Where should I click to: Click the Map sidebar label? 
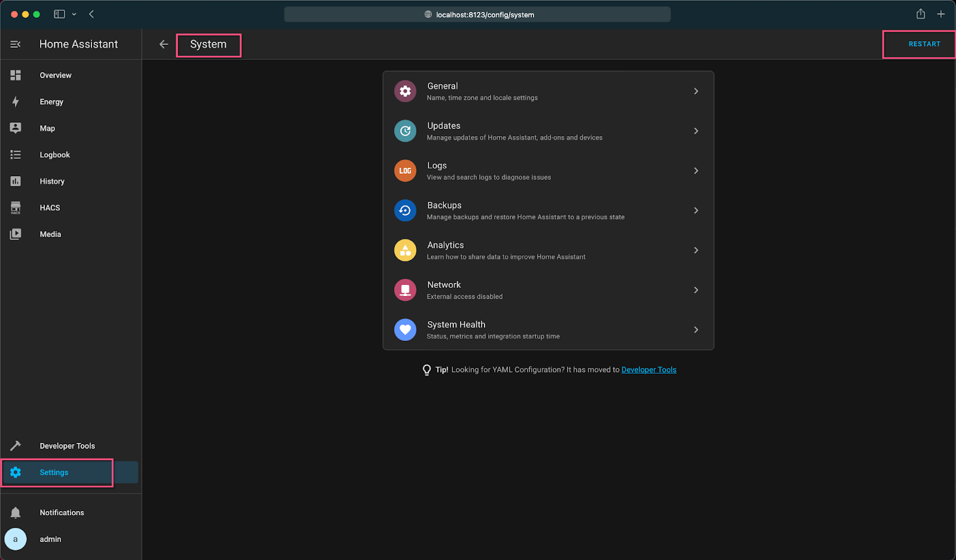click(x=47, y=128)
